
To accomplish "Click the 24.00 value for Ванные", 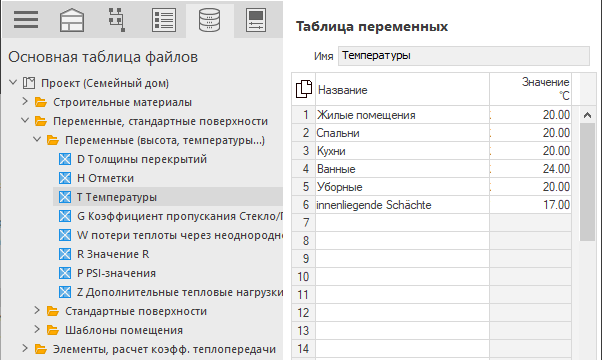I will tap(531, 169).
